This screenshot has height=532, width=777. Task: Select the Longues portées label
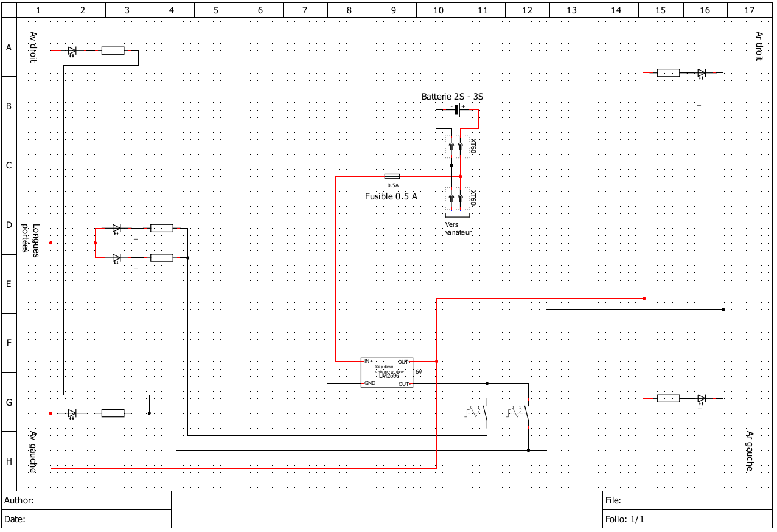pyautogui.click(x=31, y=240)
